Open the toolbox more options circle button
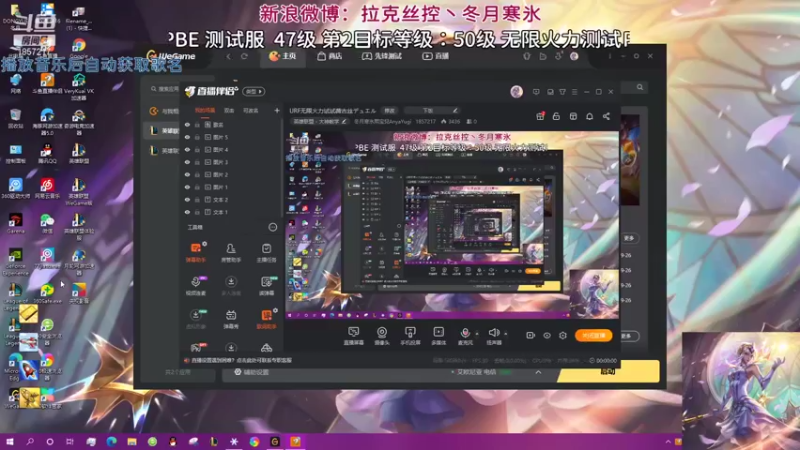Screen dimensions: 800x450 (x=273, y=227)
